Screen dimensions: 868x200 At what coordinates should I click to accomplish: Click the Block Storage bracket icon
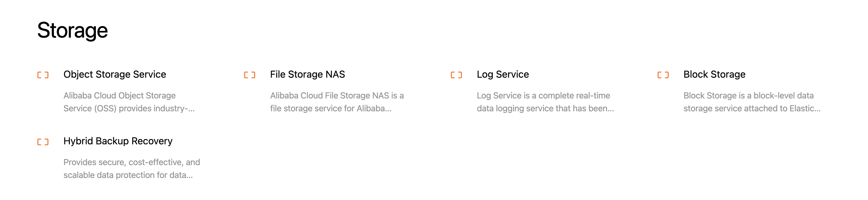[x=663, y=75]
